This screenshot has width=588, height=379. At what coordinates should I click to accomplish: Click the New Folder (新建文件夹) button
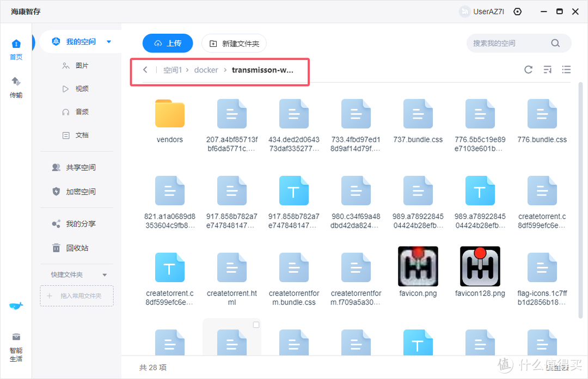pos(234,43)
